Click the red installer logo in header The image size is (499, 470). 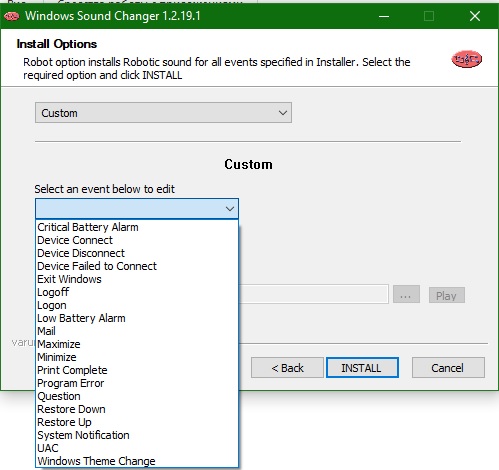pyautogui.click(x=466, y=59)
